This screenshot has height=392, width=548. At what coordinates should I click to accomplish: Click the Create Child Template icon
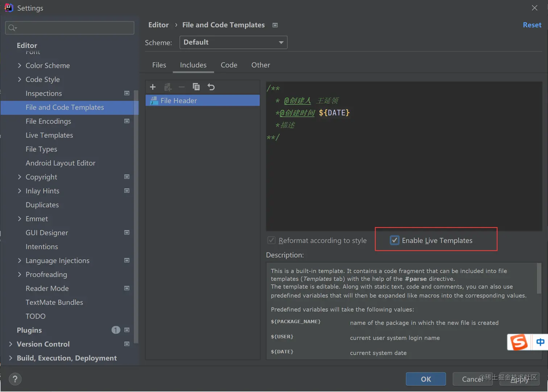click(167, 87)
